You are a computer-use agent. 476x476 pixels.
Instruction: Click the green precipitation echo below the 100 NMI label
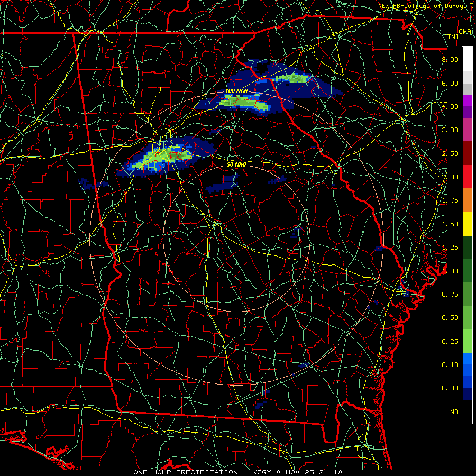pyautogui.click(x=244, y=102)
